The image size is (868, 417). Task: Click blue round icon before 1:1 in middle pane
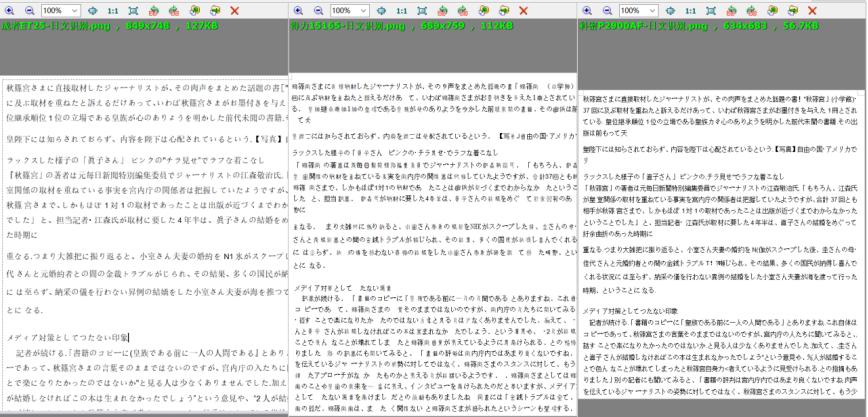click(381, 11)
